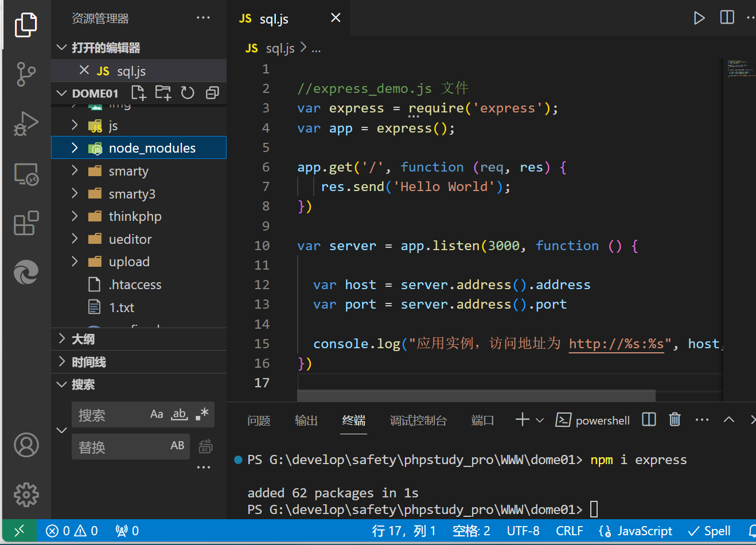Image resolution: width=756 pixels, height=545 pixels.
Task: Select the Terminal (终端) tab
Action: tap(353, 421)
